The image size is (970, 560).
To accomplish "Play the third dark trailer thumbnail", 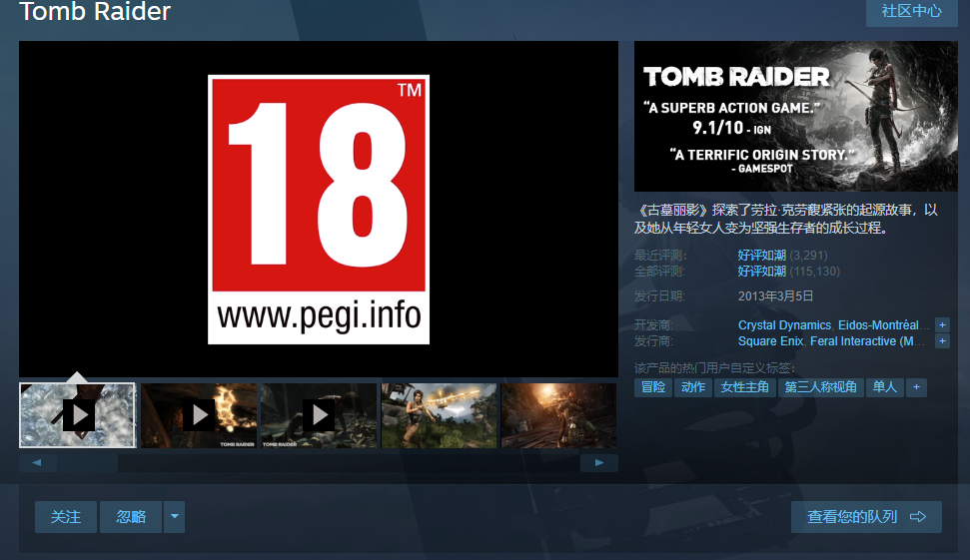I will coord(319,414).
